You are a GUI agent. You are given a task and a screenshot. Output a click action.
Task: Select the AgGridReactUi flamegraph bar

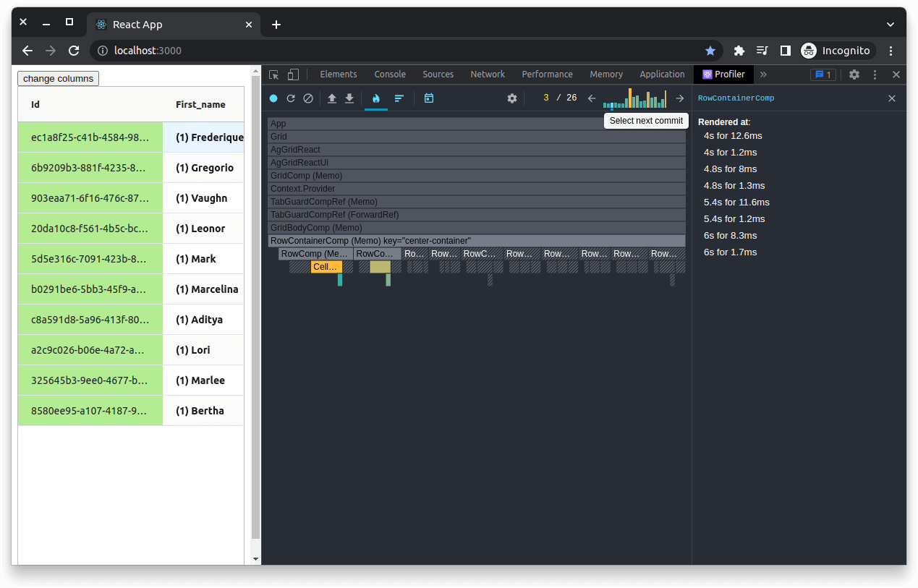click(x=477, y=163)
